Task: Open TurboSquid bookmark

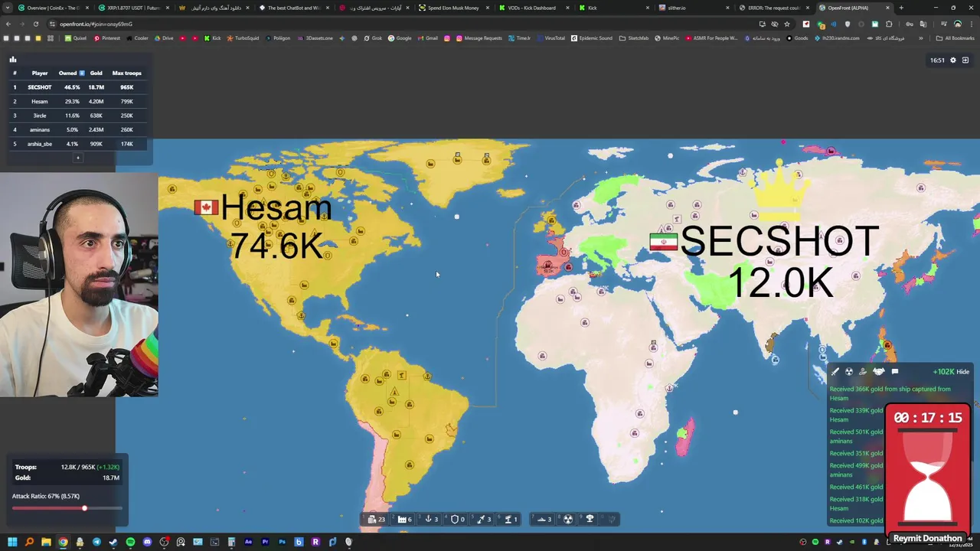Action: tap(243, 38)
